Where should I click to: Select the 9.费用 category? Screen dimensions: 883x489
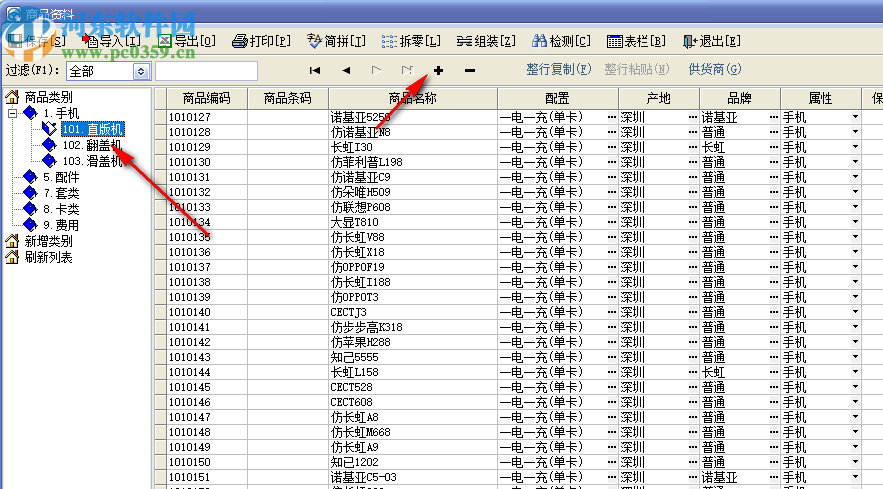tap(61, 226)
